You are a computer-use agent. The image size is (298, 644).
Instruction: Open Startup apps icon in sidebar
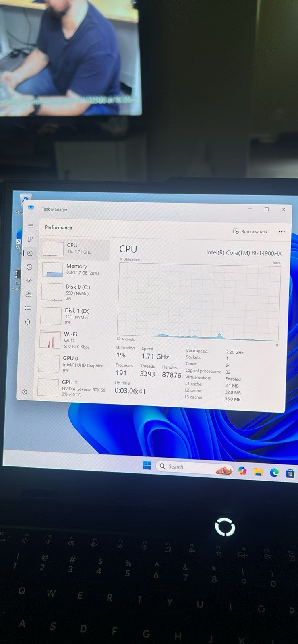coord(29,281)
